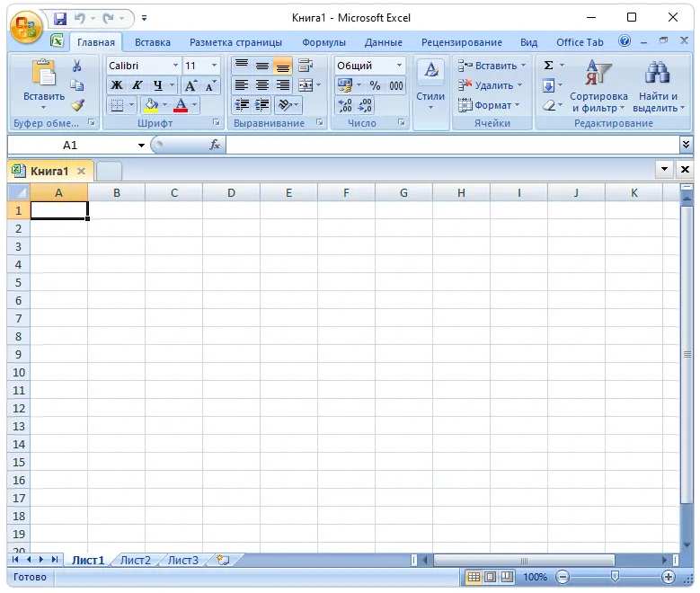Open the insert function fx button
700x593 pixels.
pyautogui.click(x=215, y=145)
